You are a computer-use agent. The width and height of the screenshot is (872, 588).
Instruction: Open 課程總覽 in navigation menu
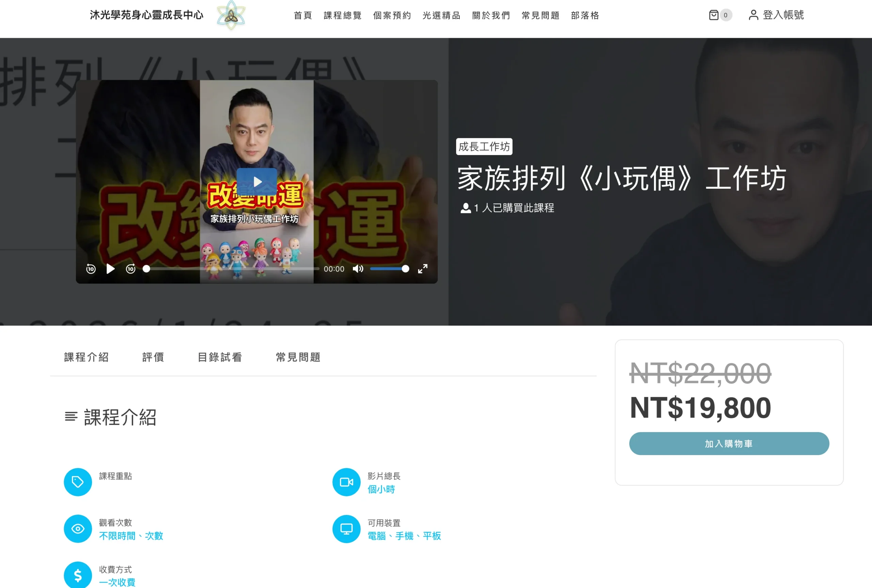(342, 15)
